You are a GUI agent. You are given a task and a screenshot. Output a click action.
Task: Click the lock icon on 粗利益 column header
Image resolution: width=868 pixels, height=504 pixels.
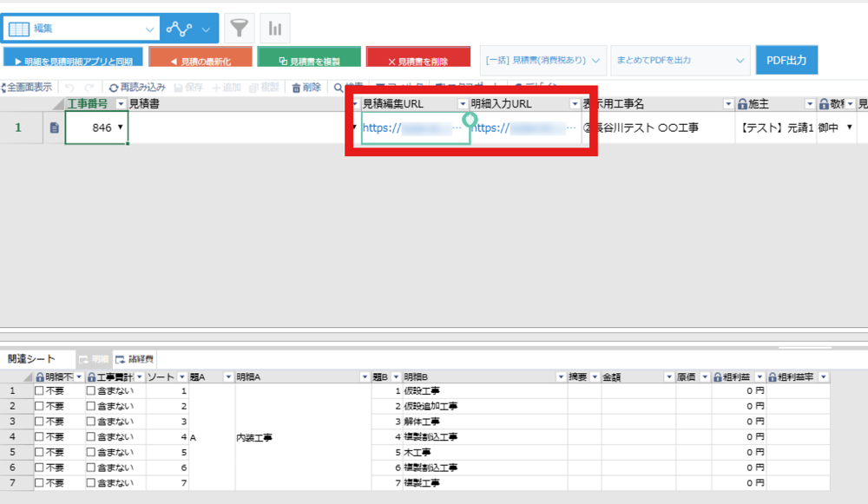pos(718,377)
